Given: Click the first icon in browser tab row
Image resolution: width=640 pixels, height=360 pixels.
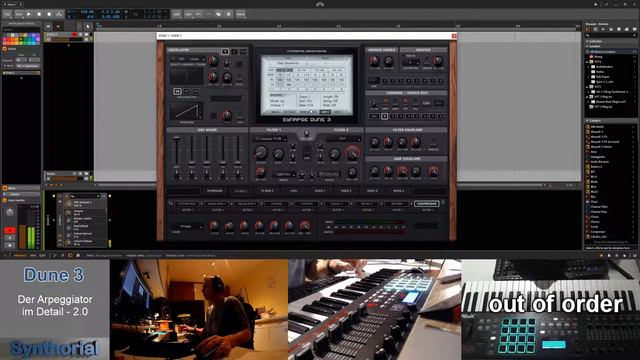Looking at the screenshot, I should (x=588, y=29).
